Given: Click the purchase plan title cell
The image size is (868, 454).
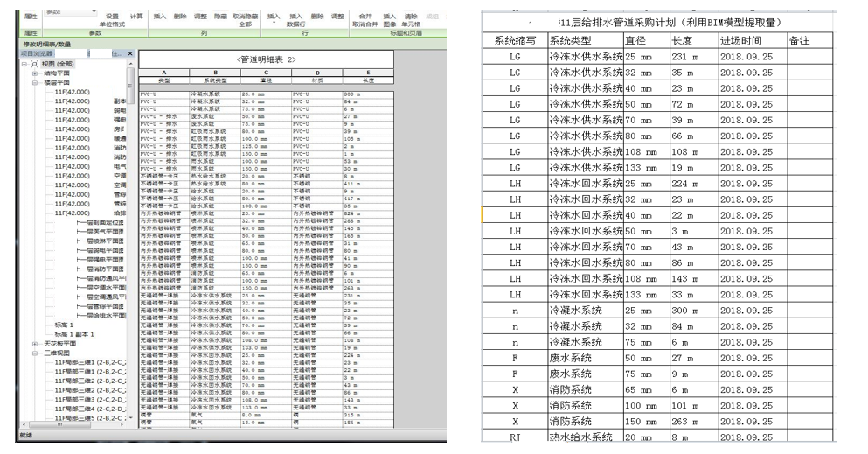Looking at the screenshot, I should tap(657, 23).
